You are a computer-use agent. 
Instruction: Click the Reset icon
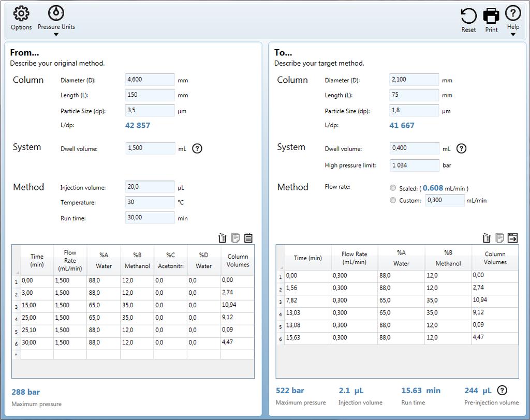click(x=468, y=16)
